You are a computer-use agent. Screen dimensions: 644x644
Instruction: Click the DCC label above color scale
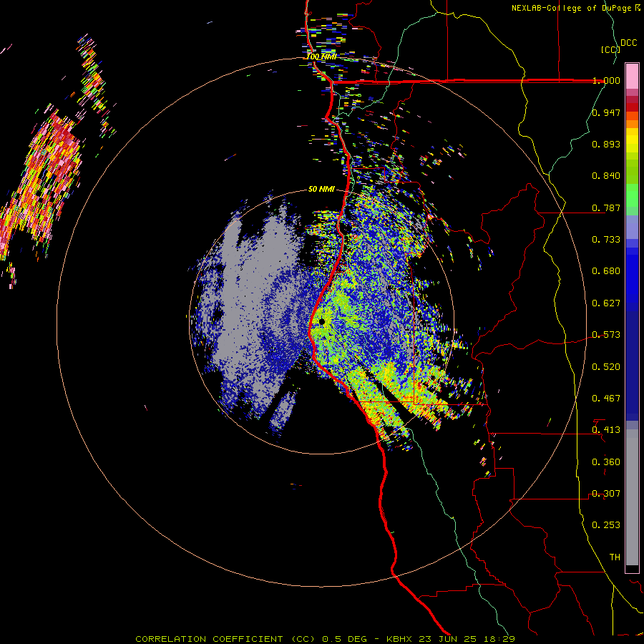point(628,43)
